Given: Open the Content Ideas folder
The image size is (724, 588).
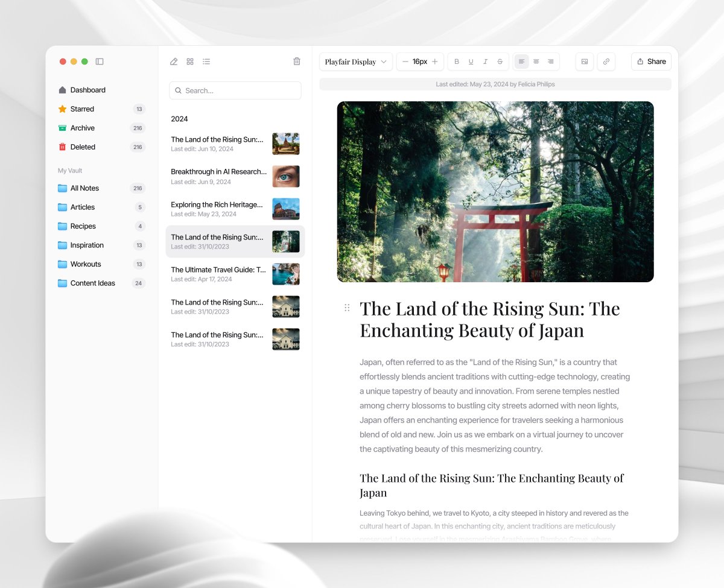Looking at the screenshot, I should (x=101, y=283).
